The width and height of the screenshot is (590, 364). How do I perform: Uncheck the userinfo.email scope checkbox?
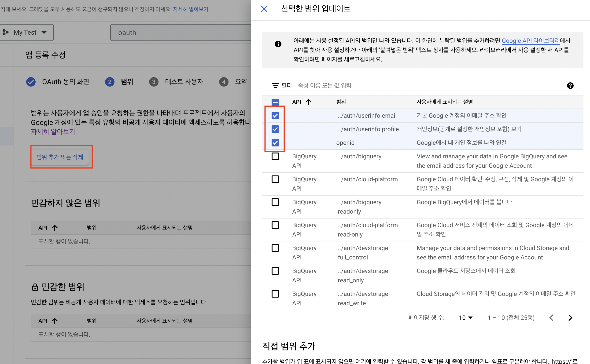tap(275, 116)
